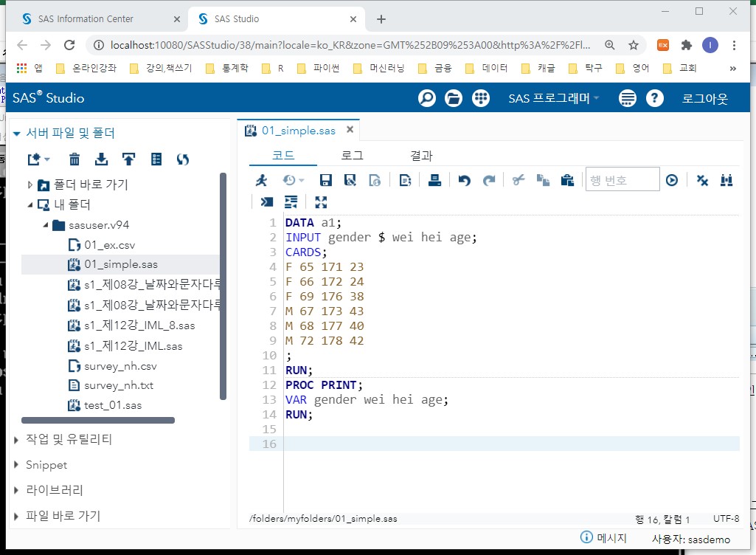Screen dimensions: 756x555
Task: Download the selected file icon
Action: 101,159
